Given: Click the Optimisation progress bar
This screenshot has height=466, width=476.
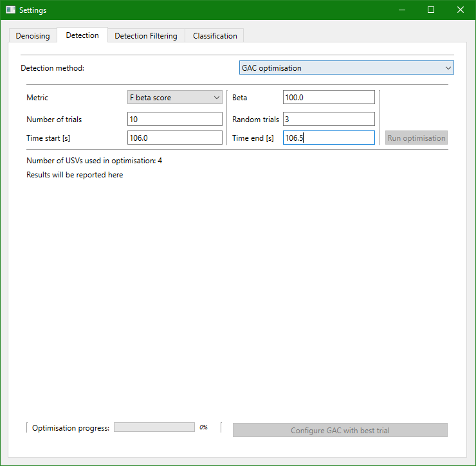Looking at the screenshot, I should coord(154,427).
